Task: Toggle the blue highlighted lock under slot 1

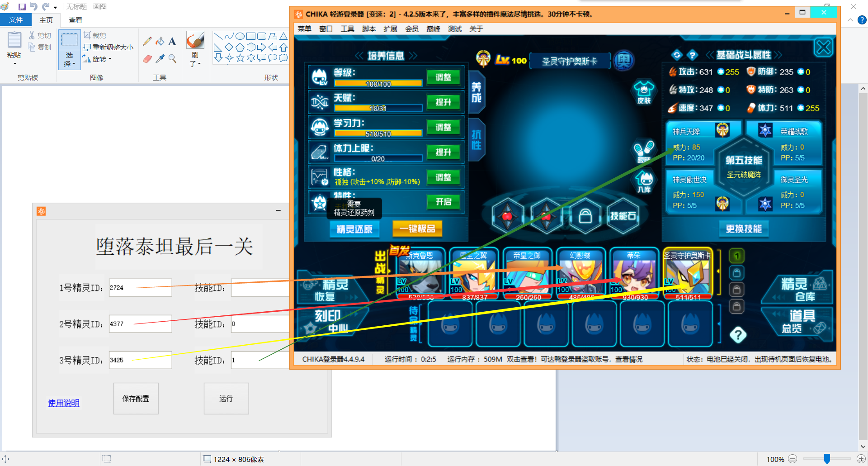Action: tap(737, 273)
